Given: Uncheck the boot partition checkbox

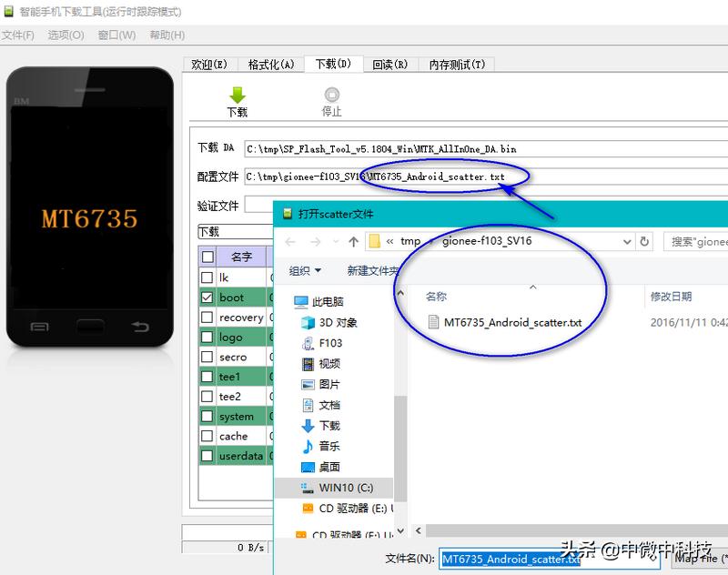Looking at the screenshot, I should tap(205, 297).
